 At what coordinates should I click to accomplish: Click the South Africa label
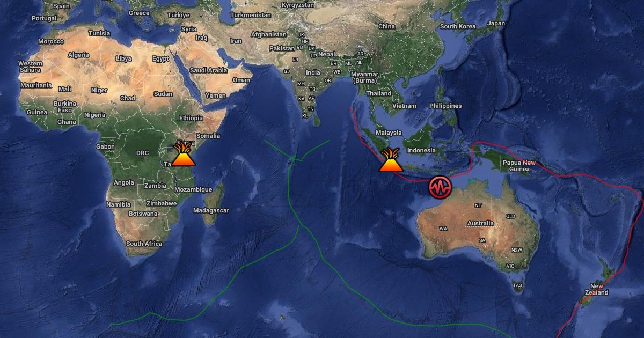[144, 244]
